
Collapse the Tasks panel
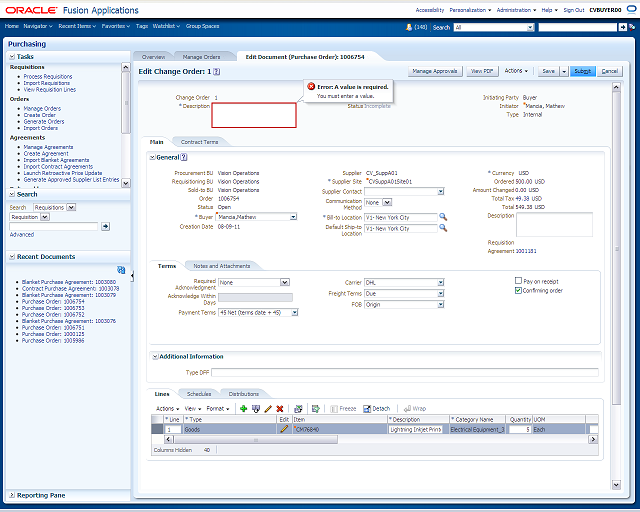click(x=12, y=57)
